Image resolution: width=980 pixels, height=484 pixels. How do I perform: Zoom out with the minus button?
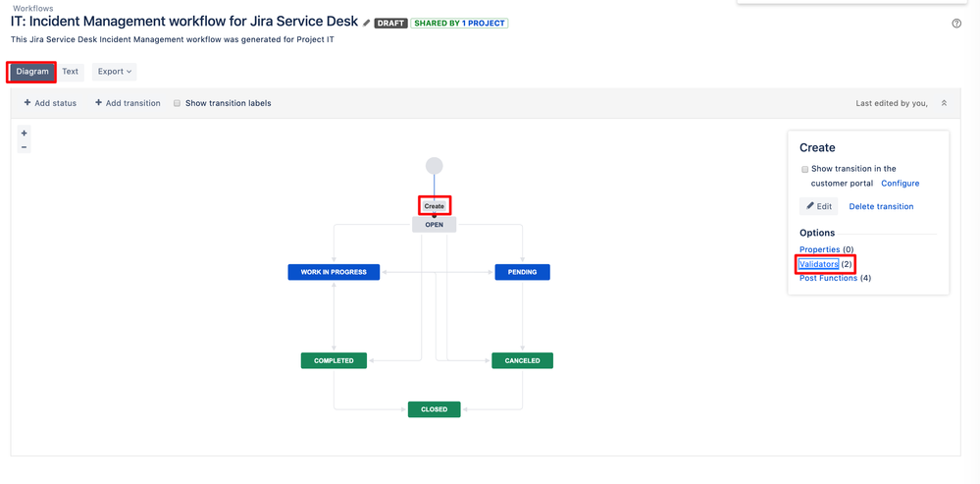[x=24, y=147]
